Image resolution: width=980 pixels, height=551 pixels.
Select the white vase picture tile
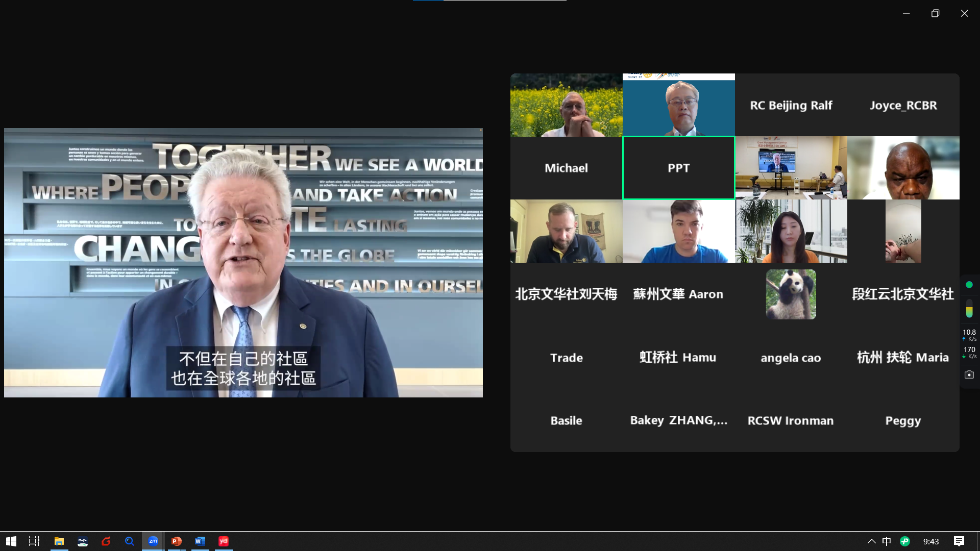coord(903,231)
